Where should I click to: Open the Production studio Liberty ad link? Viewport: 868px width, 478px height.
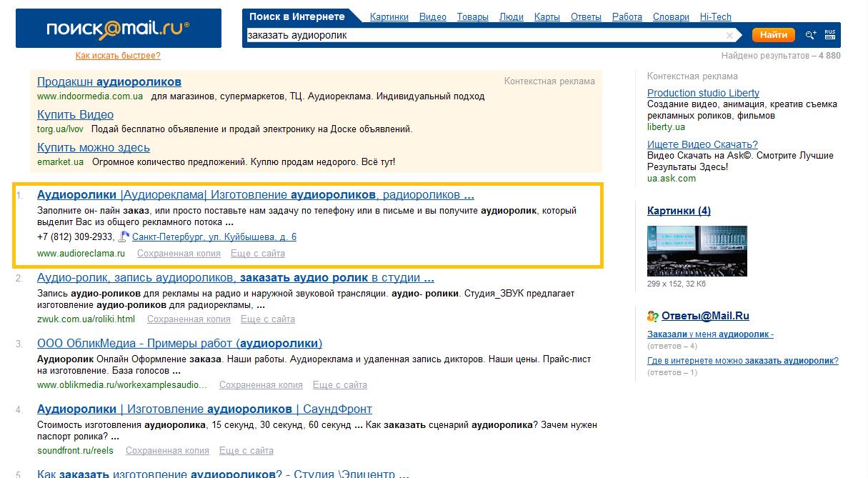click(x=703, y=93)
